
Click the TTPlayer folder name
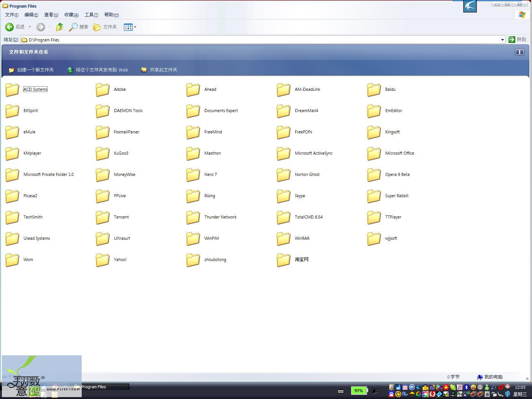pos(393,217)
